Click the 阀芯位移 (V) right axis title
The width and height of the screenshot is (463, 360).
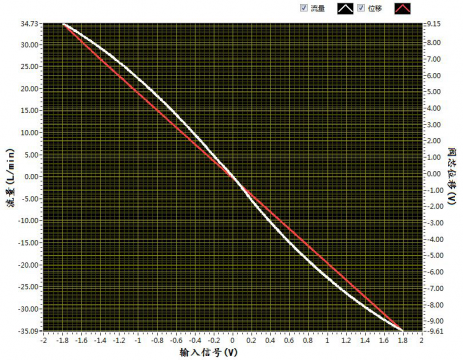pyautogui.click(x=452, y=176)
